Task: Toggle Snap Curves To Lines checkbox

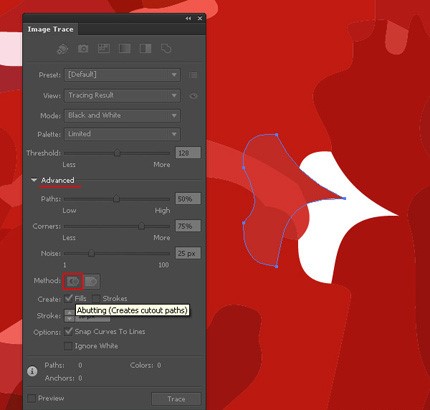Action: 68,331
